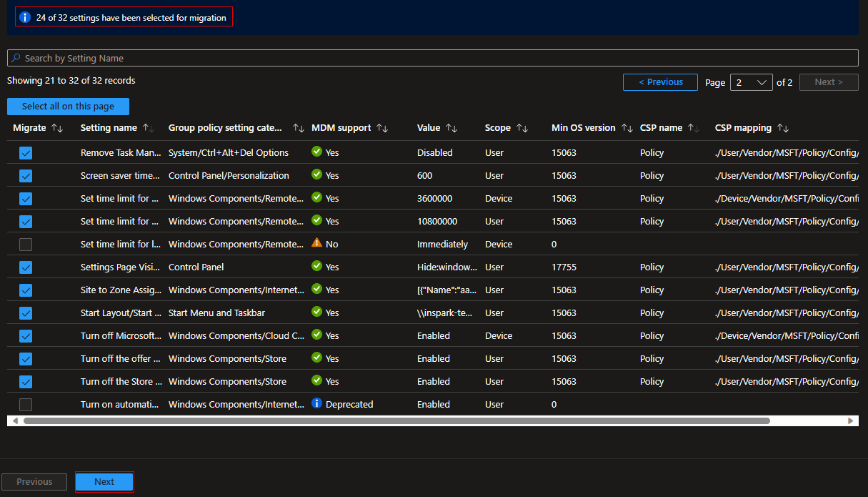868x497 pixels.
Task: Sort by CSP mapping column arrows
Action: point(783,128)
